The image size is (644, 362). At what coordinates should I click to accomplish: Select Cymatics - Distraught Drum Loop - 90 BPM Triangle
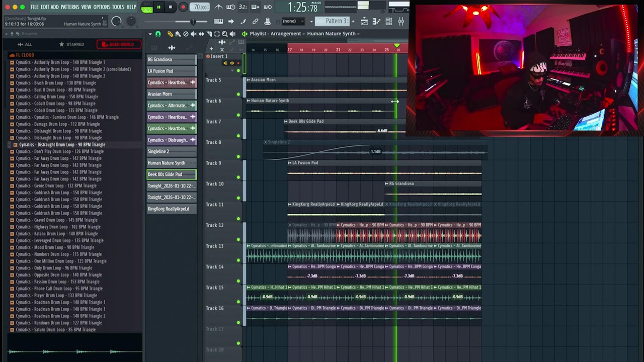point(62,145)
